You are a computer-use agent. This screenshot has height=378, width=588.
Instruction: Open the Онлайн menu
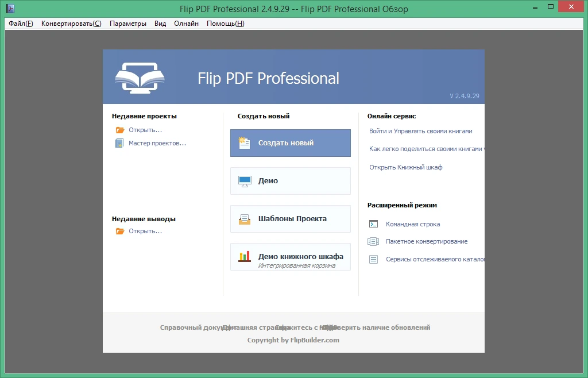(x=187, y=24)
